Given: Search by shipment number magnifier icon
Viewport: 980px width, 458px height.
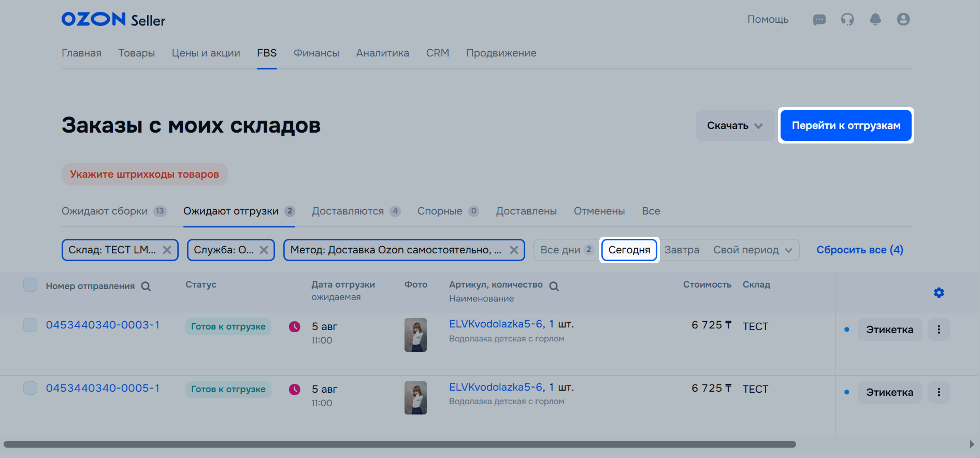Looking at the screenshot, I should click(x=146, y=287).
